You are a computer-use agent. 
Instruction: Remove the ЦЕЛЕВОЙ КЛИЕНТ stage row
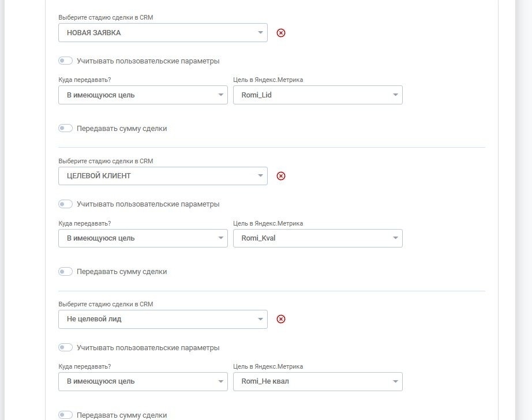coord(281,176)
